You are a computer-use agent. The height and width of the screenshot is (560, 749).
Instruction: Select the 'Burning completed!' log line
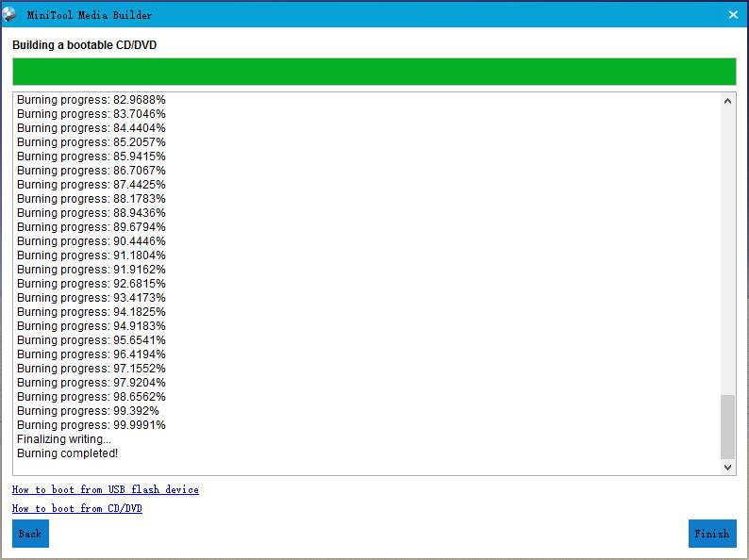point(67,453)
